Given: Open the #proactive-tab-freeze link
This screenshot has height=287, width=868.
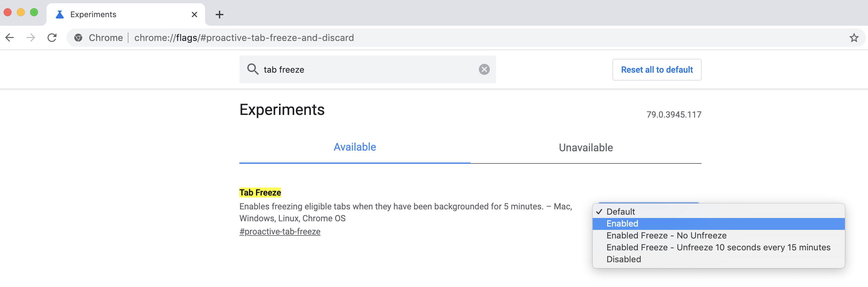Looking at the screenshot, I should 280,232.
